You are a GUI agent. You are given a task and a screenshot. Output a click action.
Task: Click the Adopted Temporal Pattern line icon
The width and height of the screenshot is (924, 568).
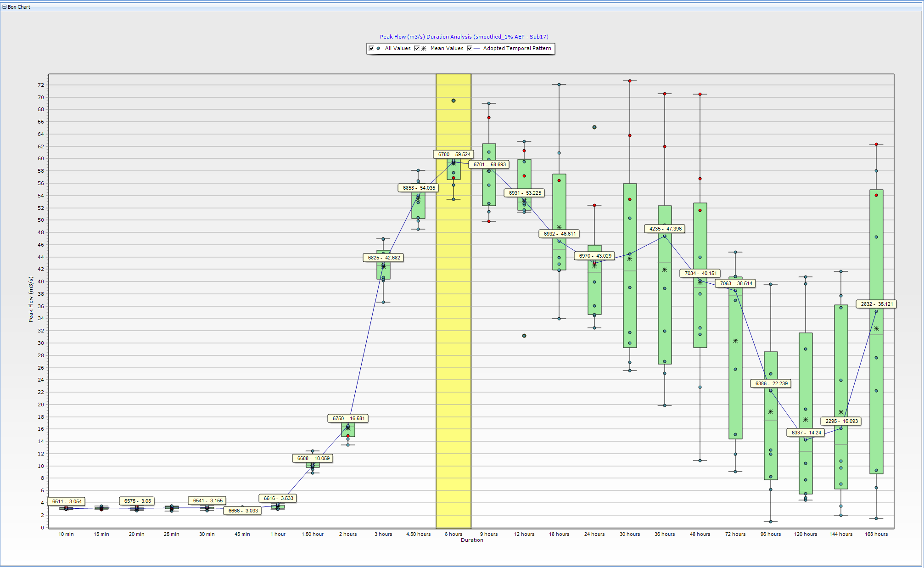click(476, 48)
